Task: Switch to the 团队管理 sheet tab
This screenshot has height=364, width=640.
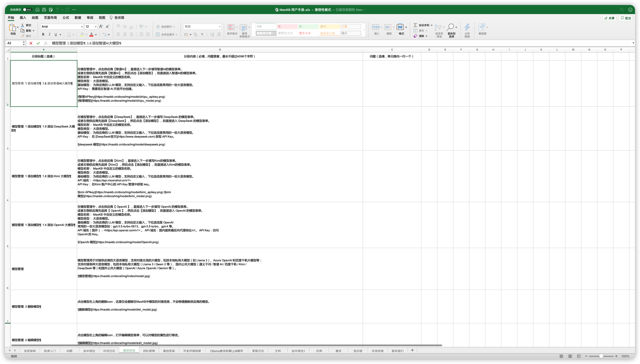Action: pyautogui.click(x=149, y=351)
